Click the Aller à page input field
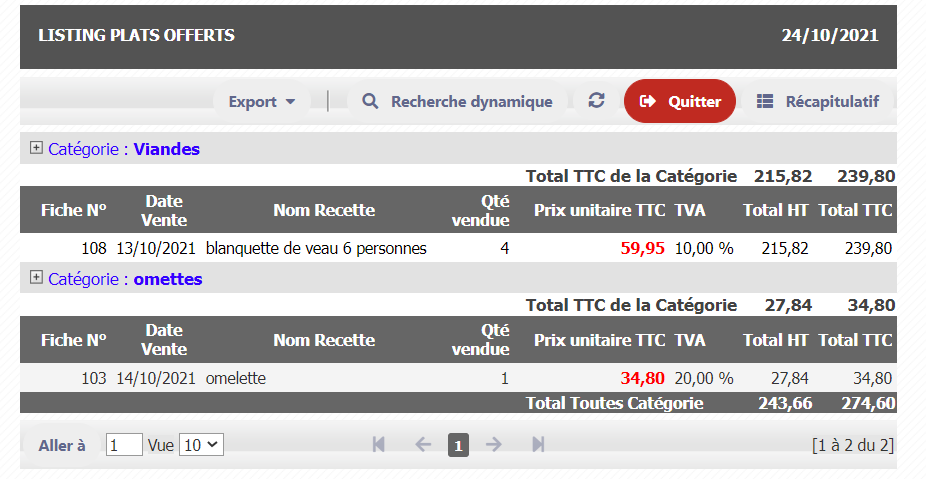The image size is (926, 479). click(x=124, y=445)
